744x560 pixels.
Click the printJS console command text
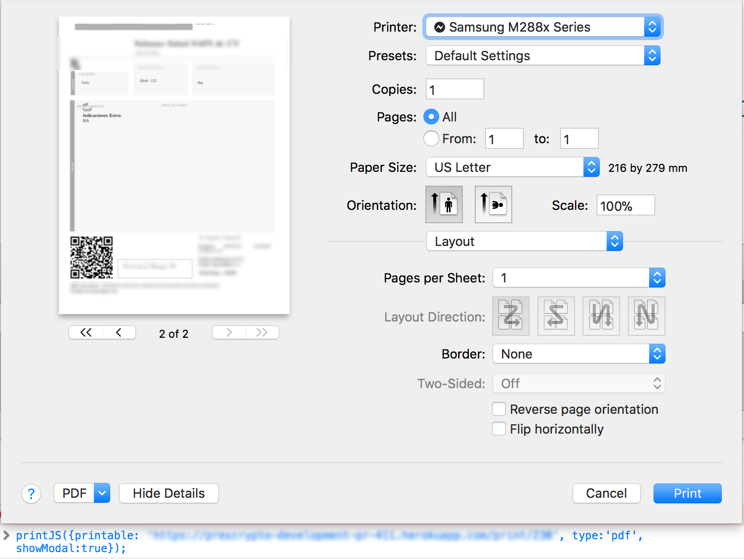tap(329, 542)
